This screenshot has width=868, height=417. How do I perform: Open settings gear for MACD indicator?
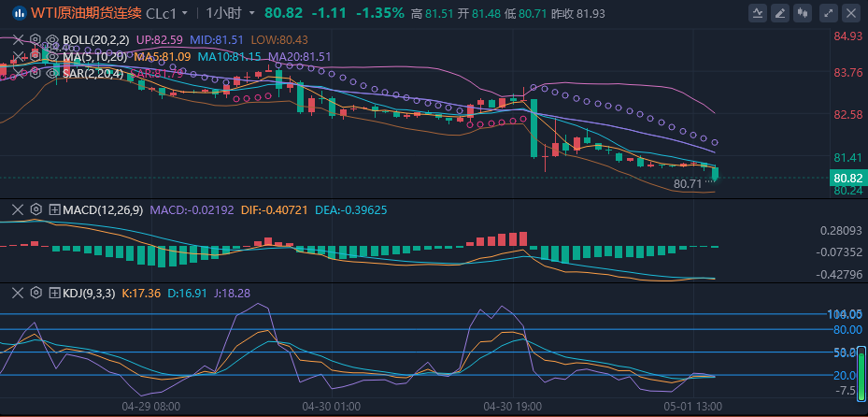coord(36,210)
